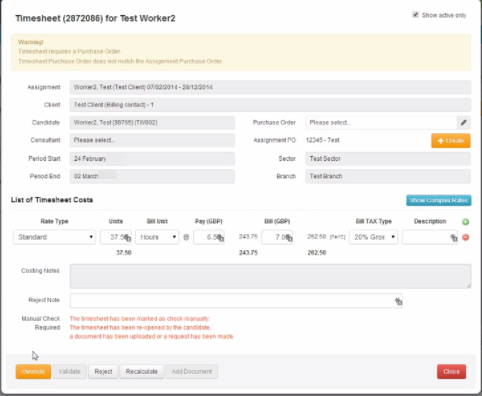The height and width of the screenshot is (396, 482).
Task: Click the Timesheet (2872086) for Test Worker2 title
Action: tap(95, 18)
